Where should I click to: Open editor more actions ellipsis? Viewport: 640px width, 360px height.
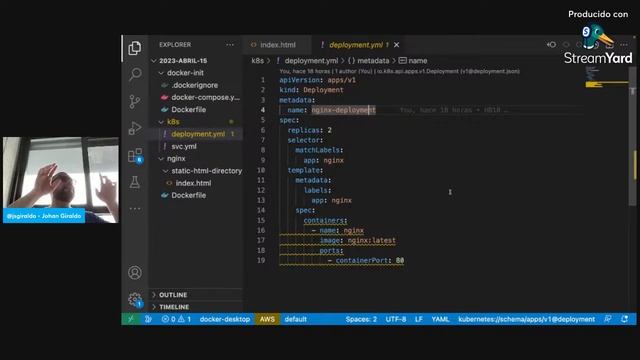click(624, 44)
